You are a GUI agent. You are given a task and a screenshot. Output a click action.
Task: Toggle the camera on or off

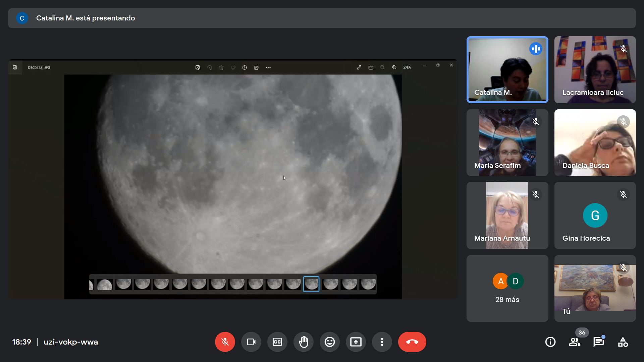[251, 342]
